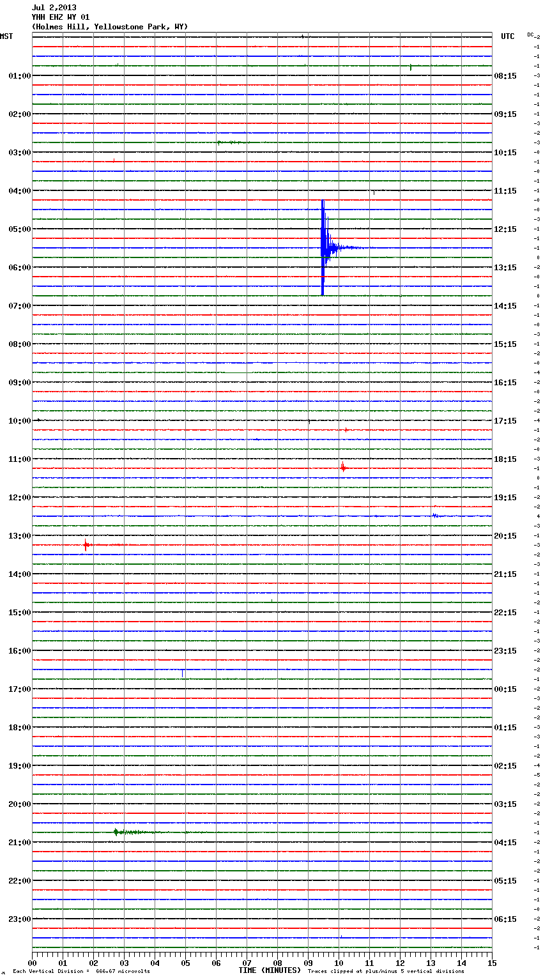Viewport: 543px width, 980px height.
Task: Click the "09:00" MST hour label
Action: 20,383
